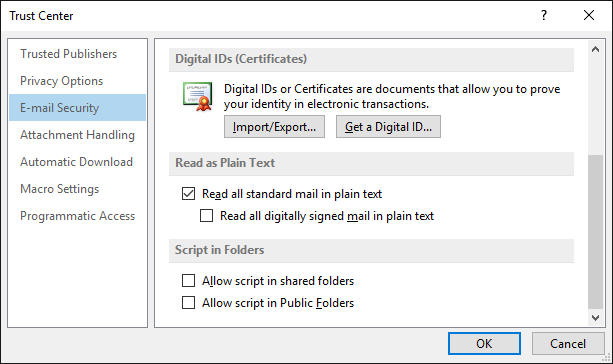Switch to Privacy Options
The image size is (613, 364).
(77, 81)
